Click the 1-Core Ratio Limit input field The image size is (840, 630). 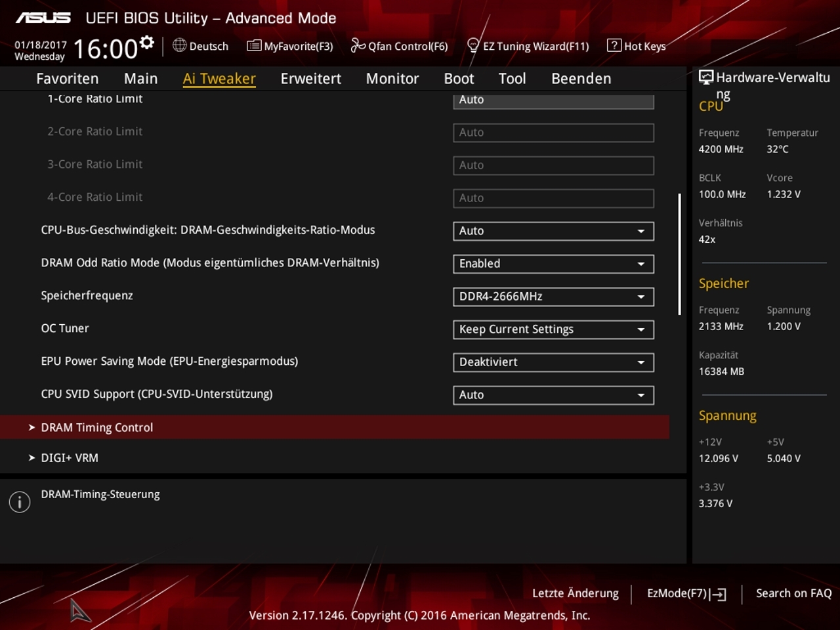tap(553, 100)
